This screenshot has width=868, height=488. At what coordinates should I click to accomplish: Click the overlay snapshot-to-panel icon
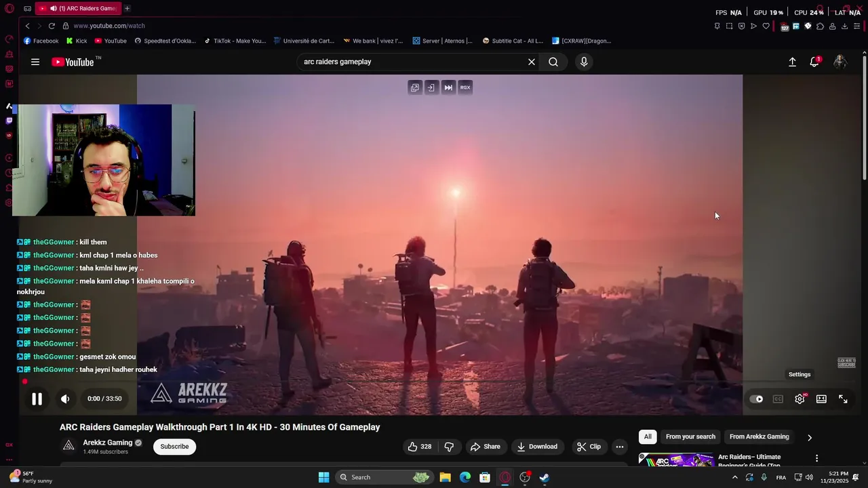click(x=431, y=87)
